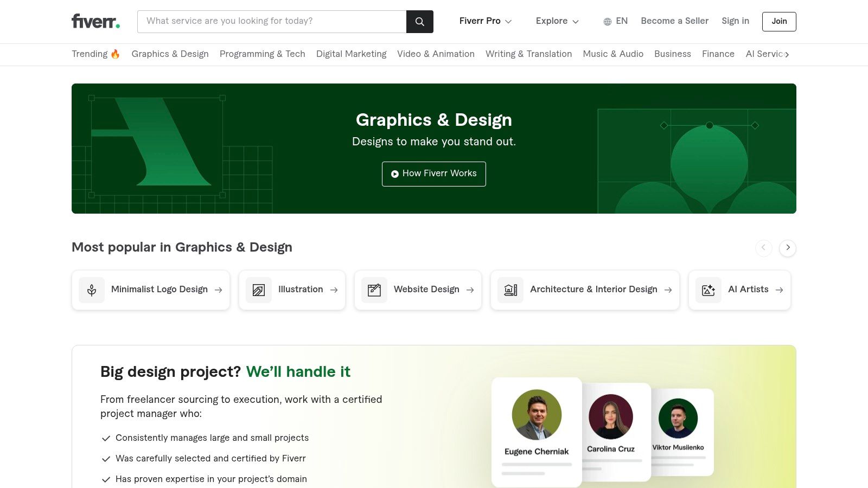Click the arrow on Minimalist Logo Design card
Image resolution: width=868 pixels, height=488 pixels.
click(219, 290)
